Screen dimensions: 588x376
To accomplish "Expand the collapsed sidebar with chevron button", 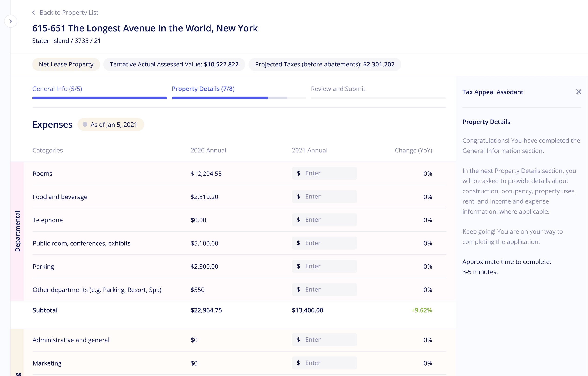I will click(x=10, y=21).
